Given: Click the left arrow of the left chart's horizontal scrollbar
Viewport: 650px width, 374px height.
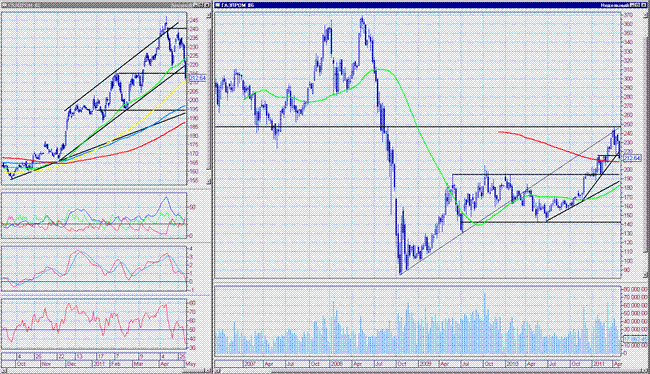Looking at the screenshot, I should pos(5,371).
